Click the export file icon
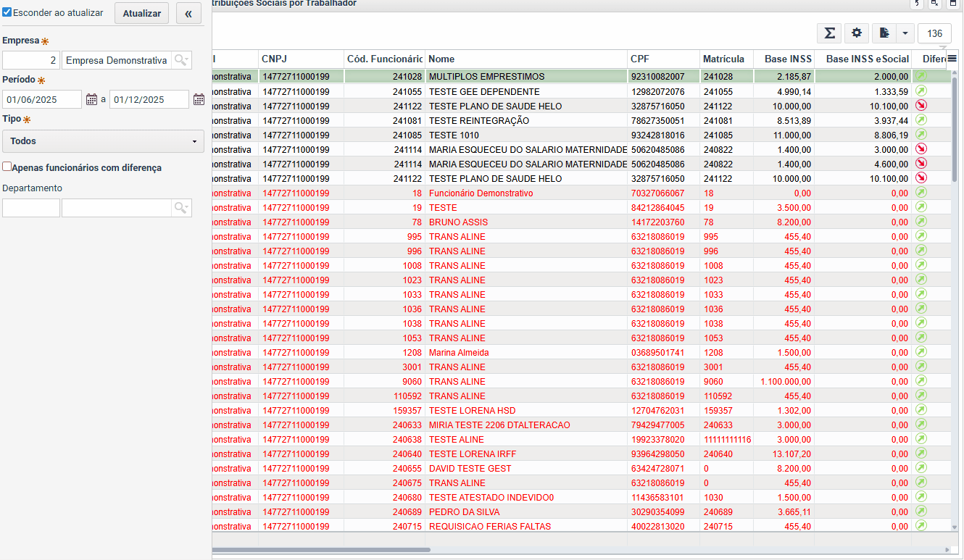The height and width of the screenshot is (560, 964). tap(884, 33)
